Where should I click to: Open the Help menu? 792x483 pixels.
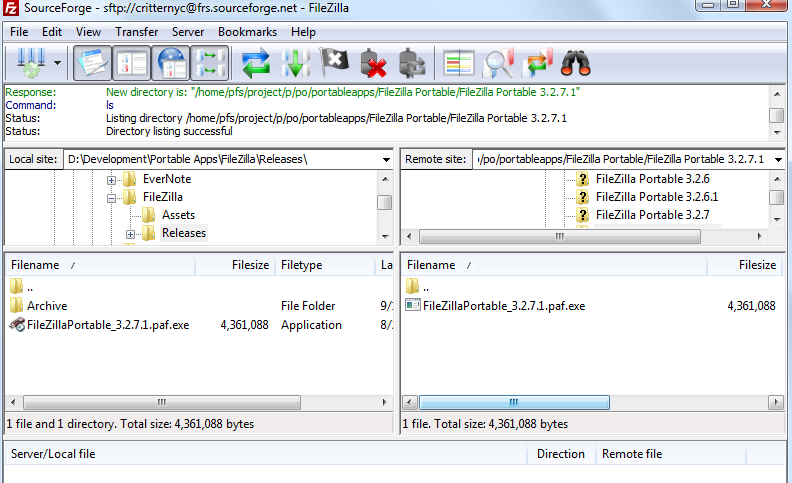[303, 32]
